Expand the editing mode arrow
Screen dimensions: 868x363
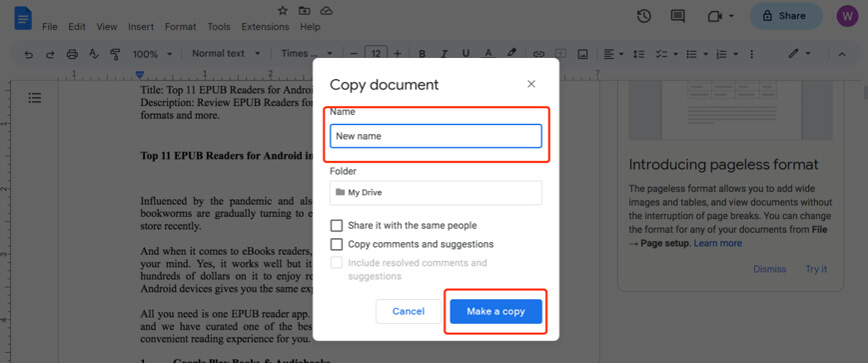coord(808,53)
